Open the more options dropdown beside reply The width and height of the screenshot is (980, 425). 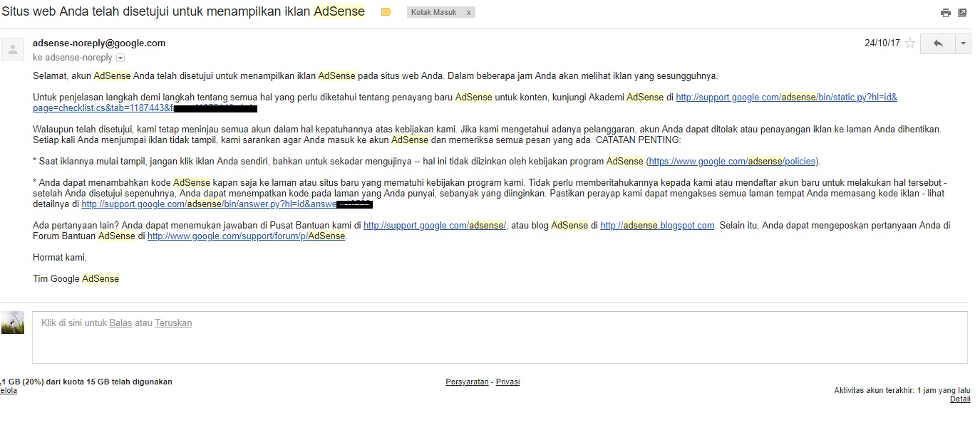coord(963,43)
